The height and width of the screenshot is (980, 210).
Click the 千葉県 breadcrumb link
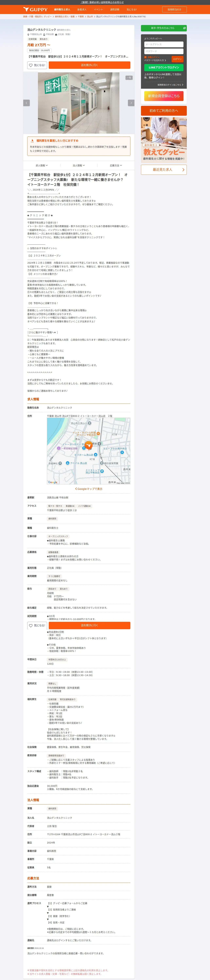point(81,17)
